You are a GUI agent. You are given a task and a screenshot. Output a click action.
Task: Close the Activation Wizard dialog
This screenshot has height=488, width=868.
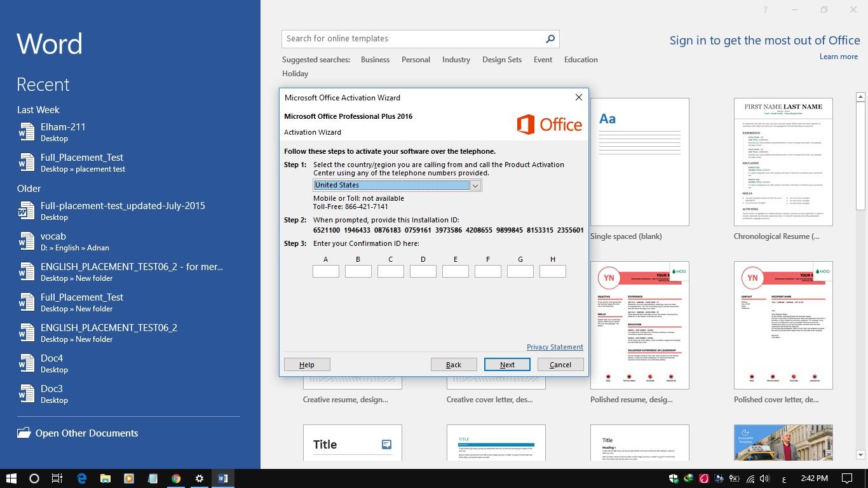[x=578, y=97]
